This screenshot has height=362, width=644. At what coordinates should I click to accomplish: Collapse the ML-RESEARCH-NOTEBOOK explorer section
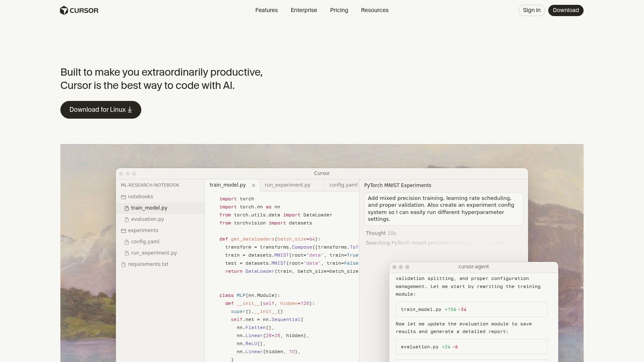(150, 185)
